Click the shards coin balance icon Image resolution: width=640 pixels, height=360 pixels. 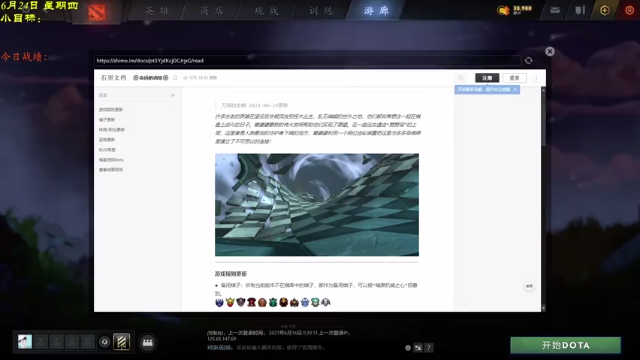(503, 10)
